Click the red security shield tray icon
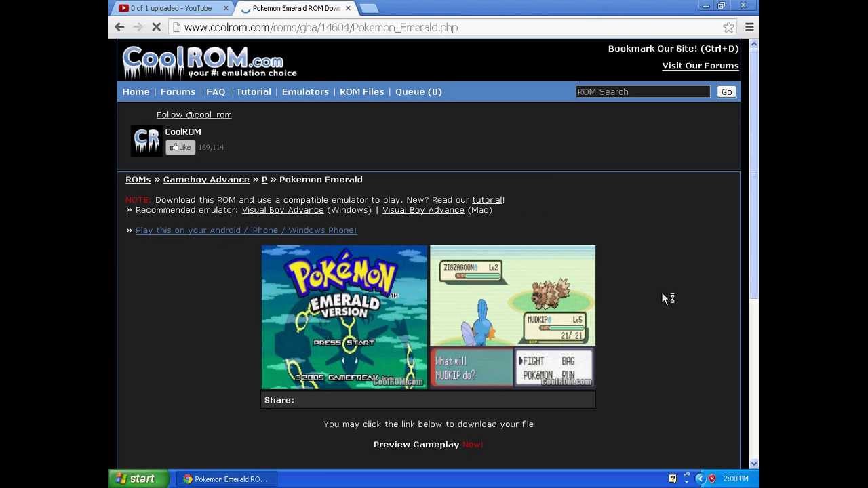This screenshot has height=488, width=868. pyautogui.click(x=712, y=479)
